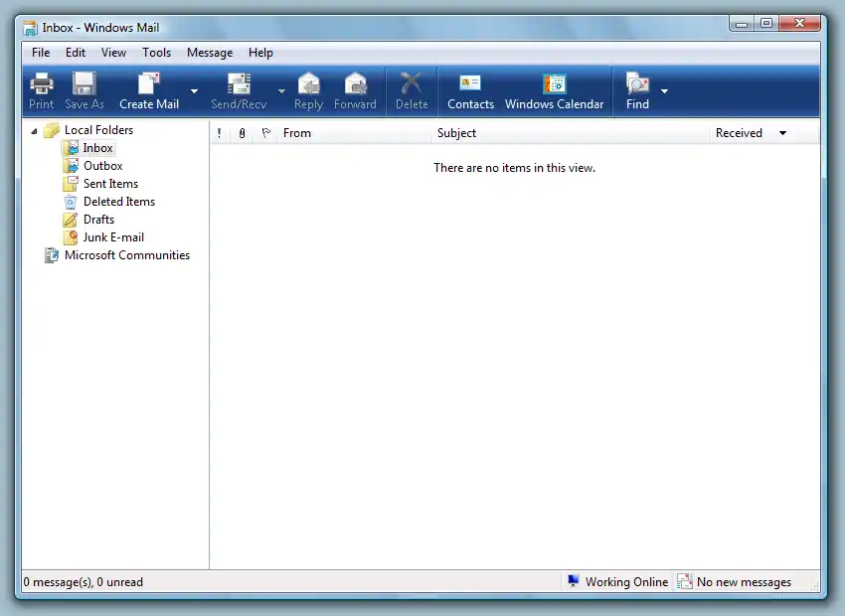845x616 pixels.
Task: Open the Create Mail dropdown arrow
Action: tap(194, 91)
